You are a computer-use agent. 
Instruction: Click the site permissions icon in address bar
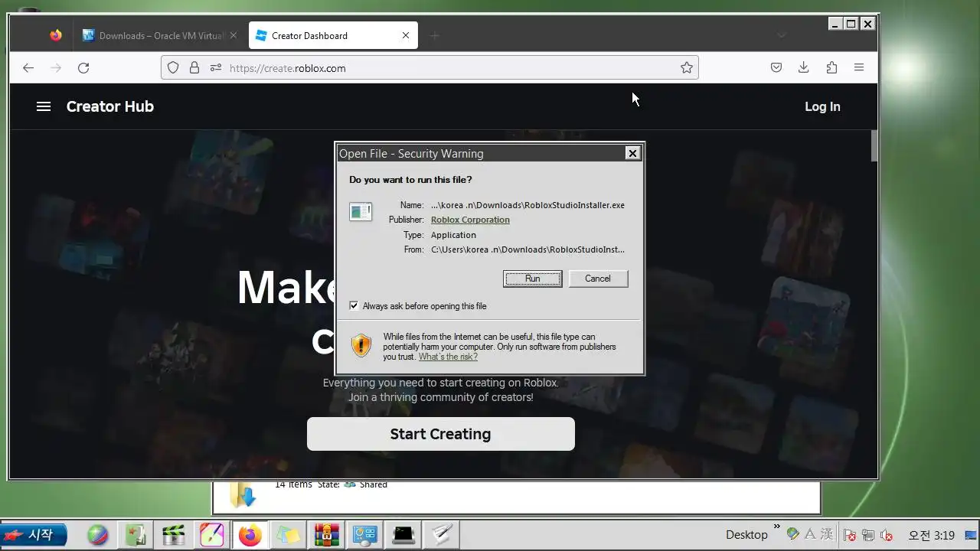[216, 68]
